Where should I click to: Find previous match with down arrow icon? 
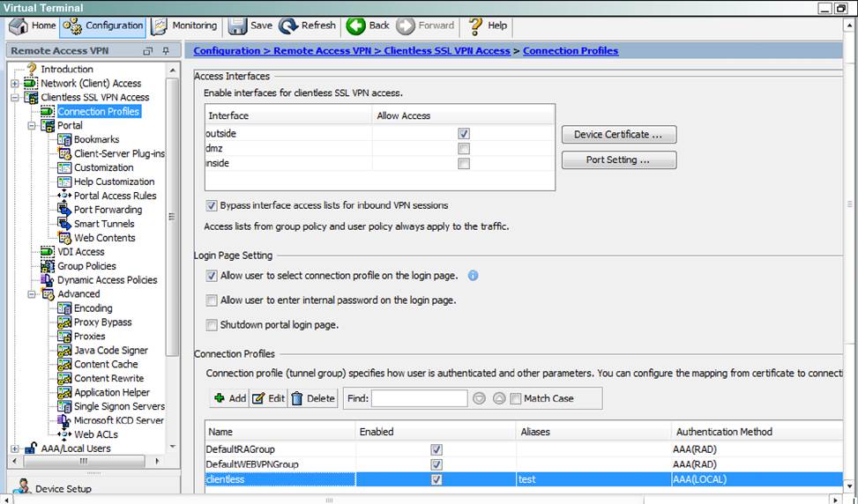(479, 398)
